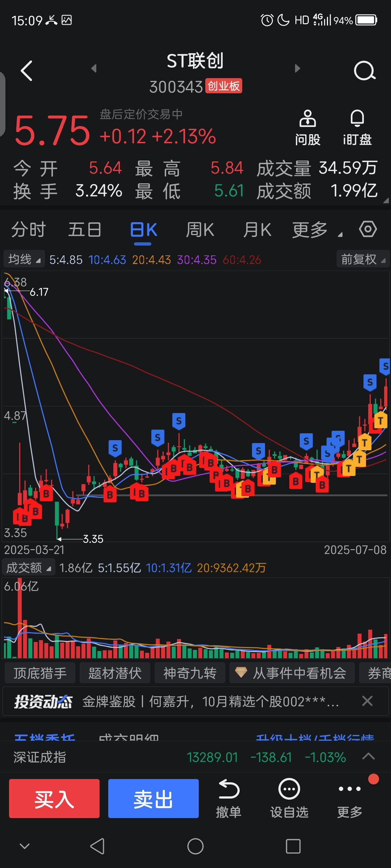Tap the red 买入 buy button
The height and width of the screenshot is (868, 391).
[54, 799]
